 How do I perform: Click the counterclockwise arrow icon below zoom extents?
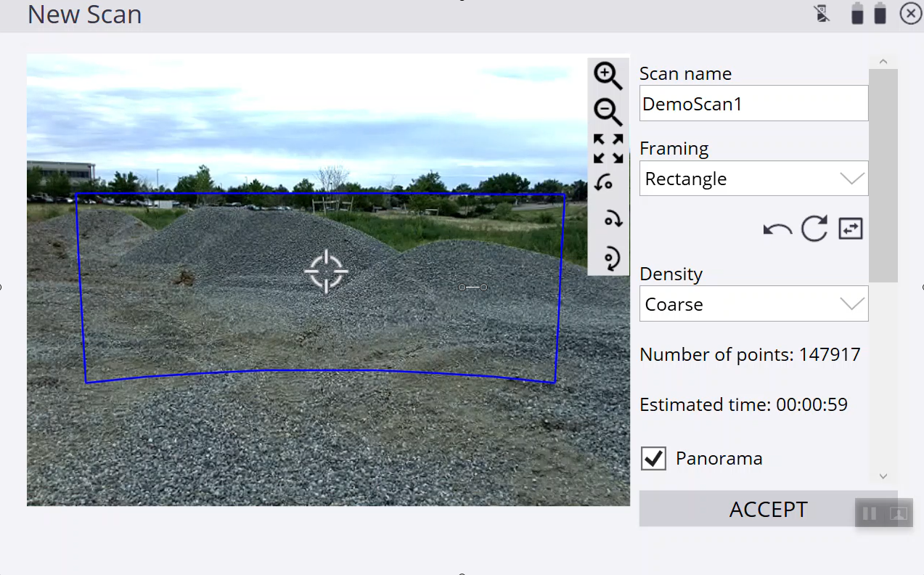point(604,183)
